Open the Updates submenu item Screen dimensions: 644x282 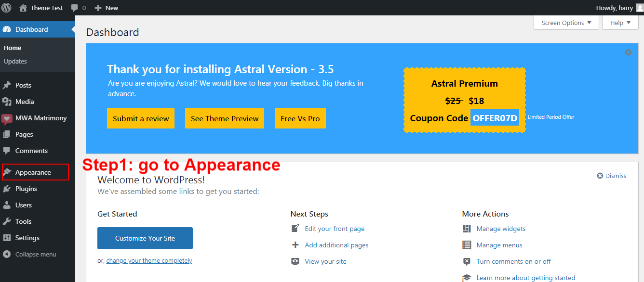pos(15,61)
